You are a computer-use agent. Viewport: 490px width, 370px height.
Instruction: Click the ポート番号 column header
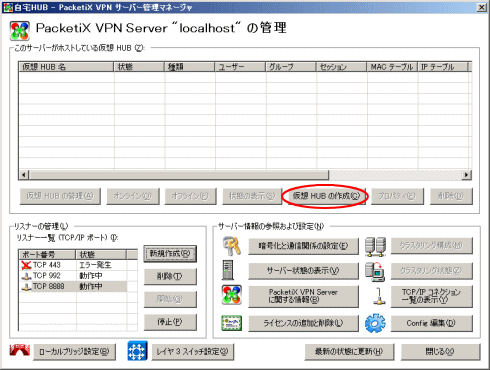pyautogui.click(x=47, y=255)
